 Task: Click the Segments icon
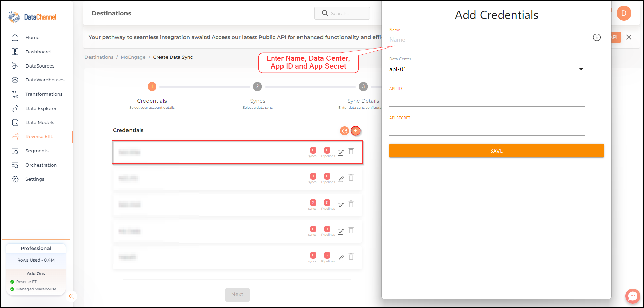tap(15, 151)
